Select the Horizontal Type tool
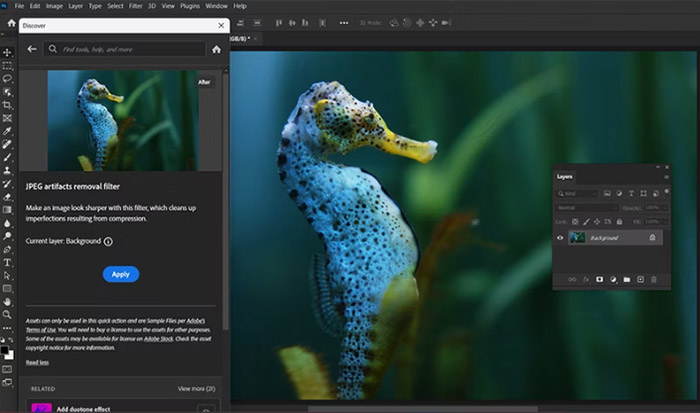 pyautogui.click(x=7, y=263)
